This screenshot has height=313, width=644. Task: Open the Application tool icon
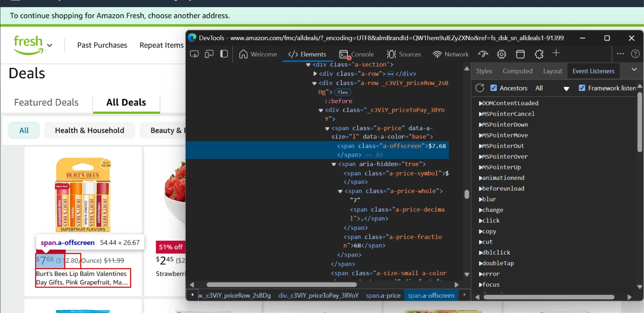(x=520, y=54)
